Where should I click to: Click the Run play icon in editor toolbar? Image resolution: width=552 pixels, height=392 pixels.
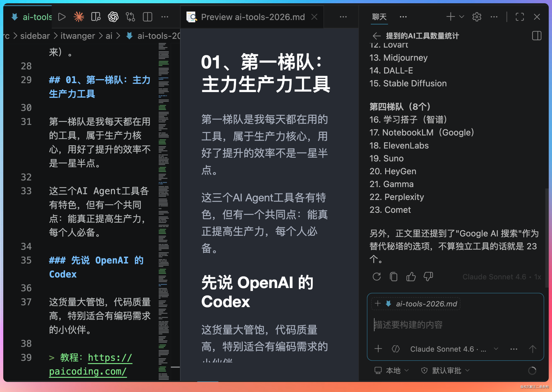(62, 17)
